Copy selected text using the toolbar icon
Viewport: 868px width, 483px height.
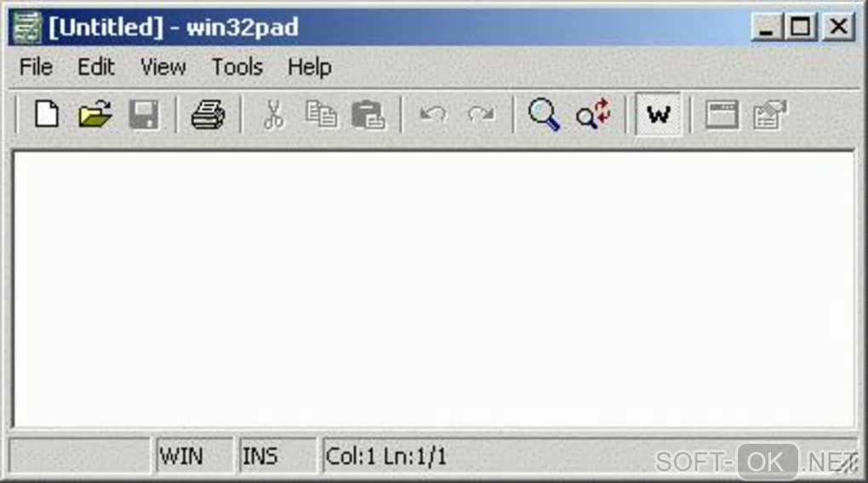pyautogui.click(x=322, y=115)
